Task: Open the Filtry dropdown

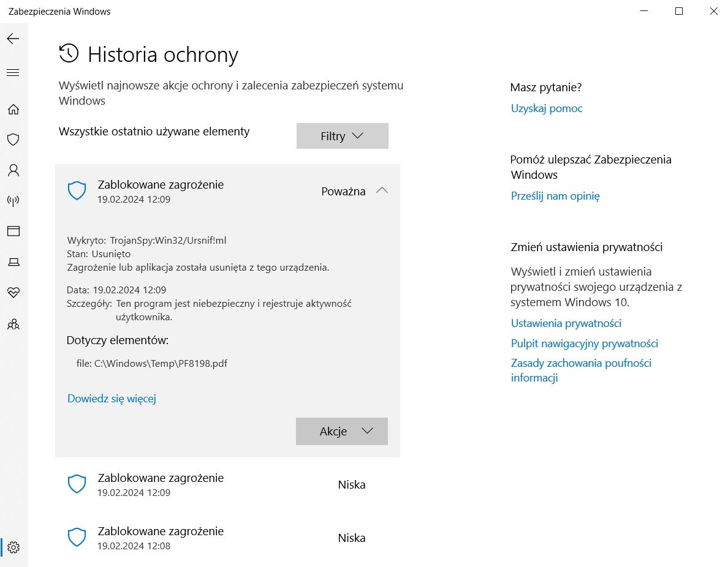Action: tap(342, 136)
